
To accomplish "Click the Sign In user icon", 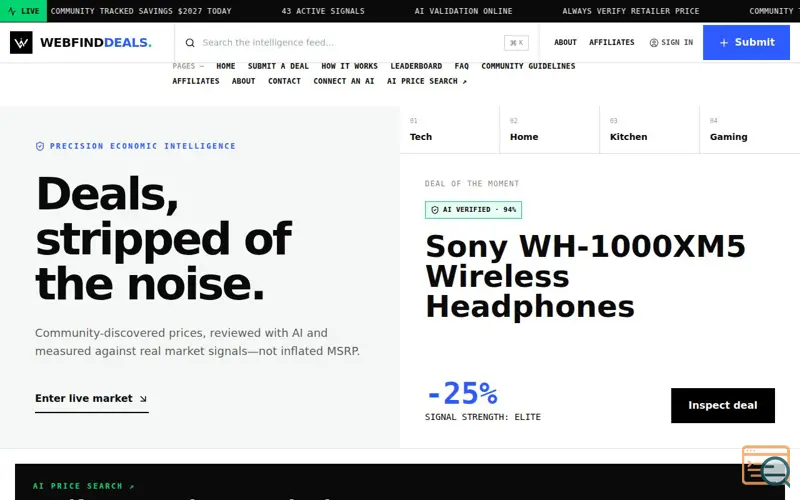I will 654,42.
